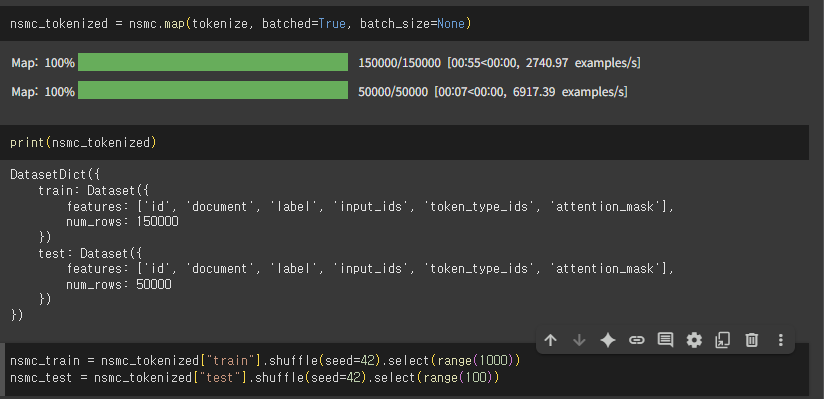Delete the cell with the trash icon

pyautogui.click(x=752, y=340)
